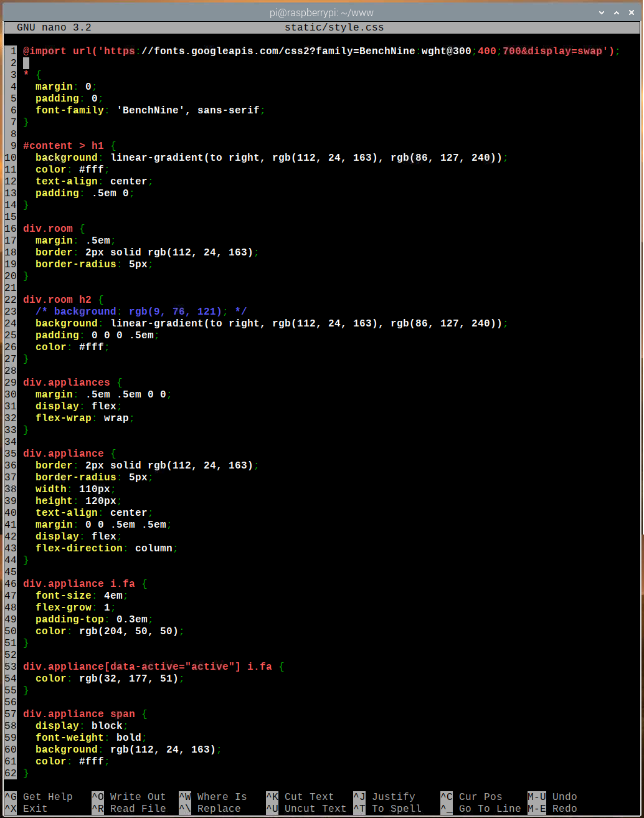Click the 'div.appliance {' selector on line 35

70,454
